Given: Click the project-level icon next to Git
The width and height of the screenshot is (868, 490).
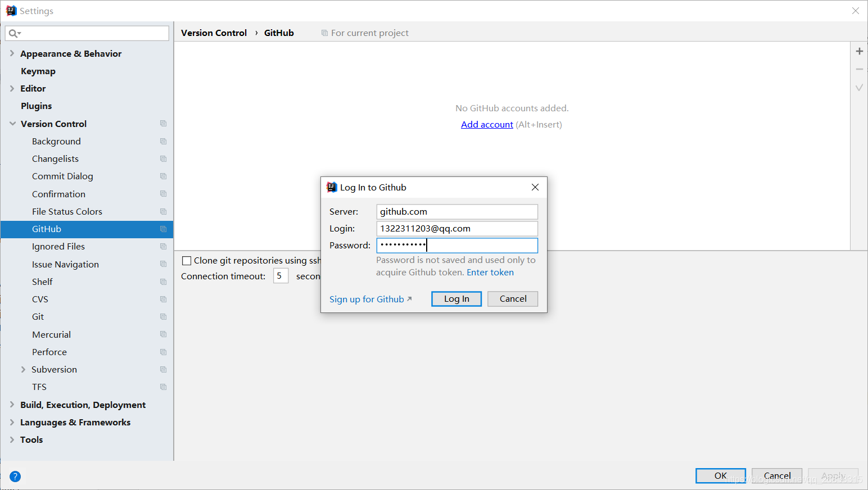Looking at the screenshot, I should (163, 316).
